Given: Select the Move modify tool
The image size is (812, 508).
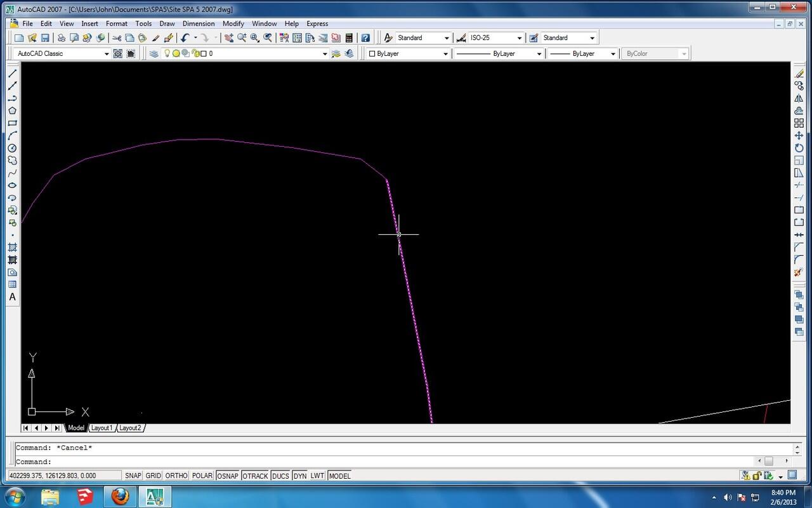Looking at the screenshot, I should 799,135.
